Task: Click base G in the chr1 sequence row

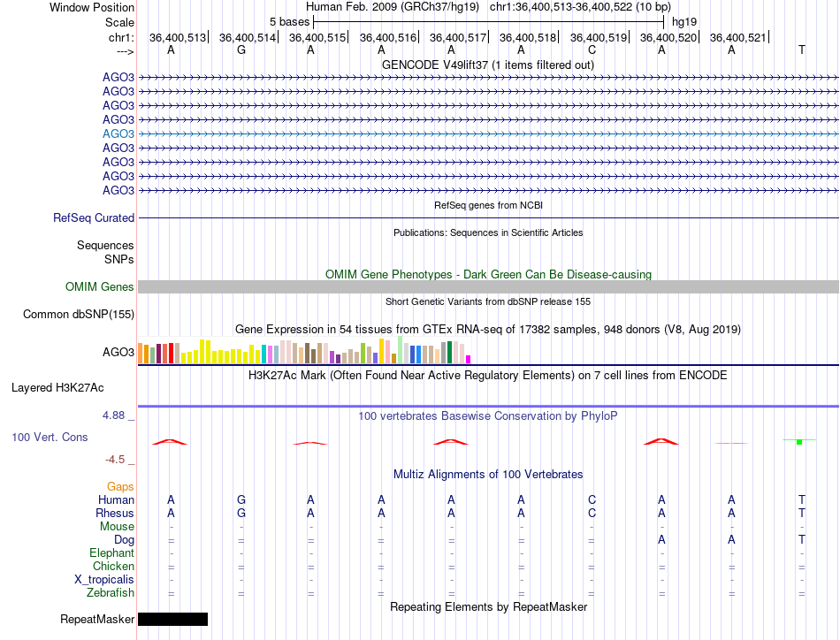Action: click(241, 50)
